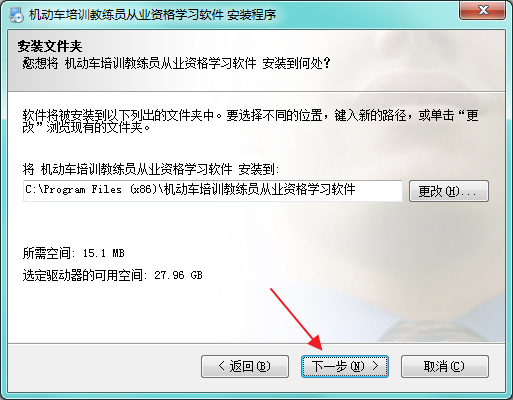Image resolution: width=513 pixels, height=400 pixels.
Task: Click the 下一步(N) next button
Action: pyautogui.click(x=345, y=366)
